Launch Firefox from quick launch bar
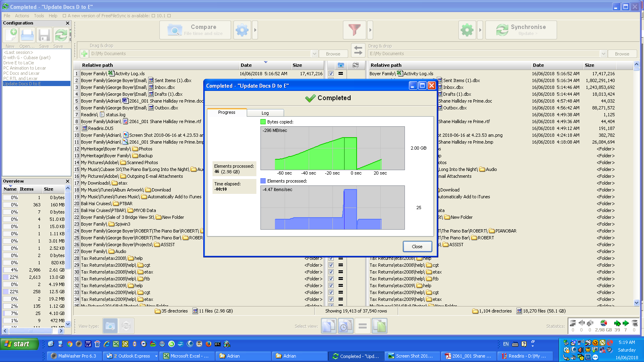The width and height of the screenshot is (644, 362). [x=208, y=344]
